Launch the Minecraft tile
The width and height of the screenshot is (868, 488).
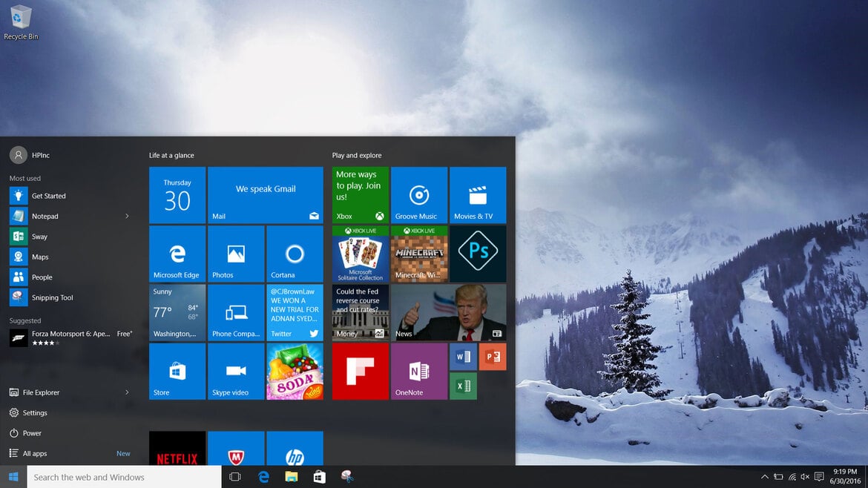point(419,254)
